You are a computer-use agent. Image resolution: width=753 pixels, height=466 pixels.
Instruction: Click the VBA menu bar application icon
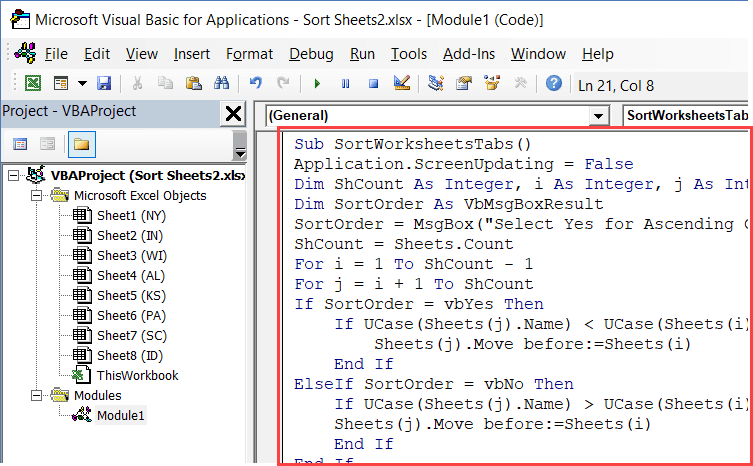tap(25, 53)
